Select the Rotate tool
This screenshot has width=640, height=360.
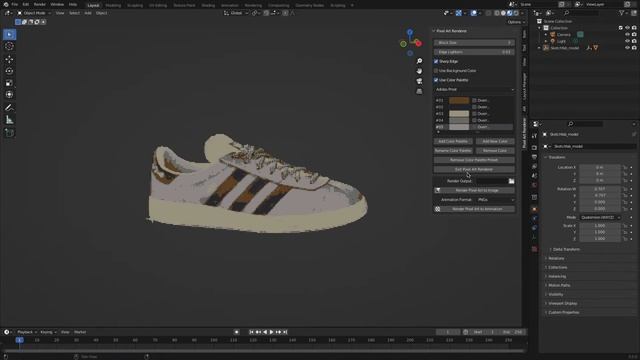(9, 71)
